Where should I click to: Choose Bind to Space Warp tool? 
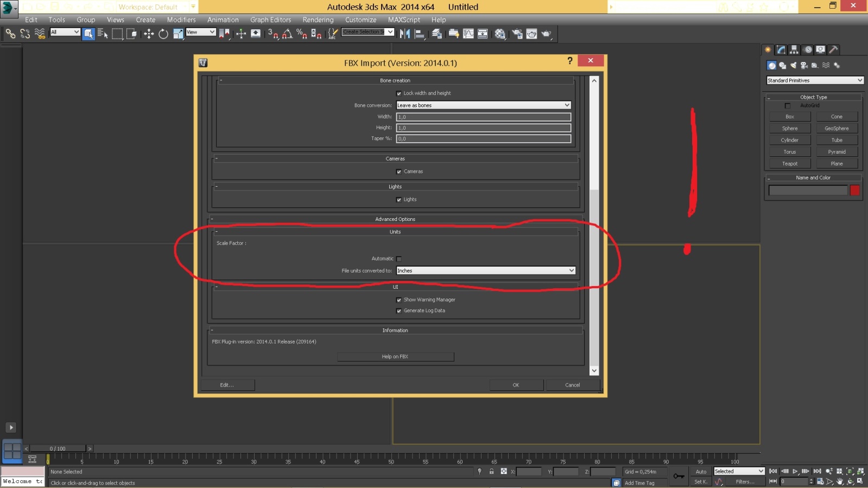pos(40,34)
